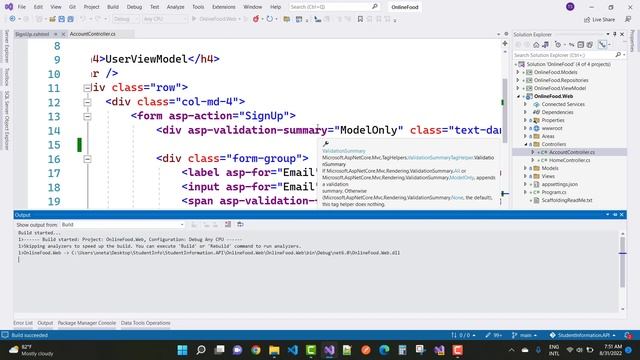Click Live Share button
640x360 pixels.
(x=599, y=20)
